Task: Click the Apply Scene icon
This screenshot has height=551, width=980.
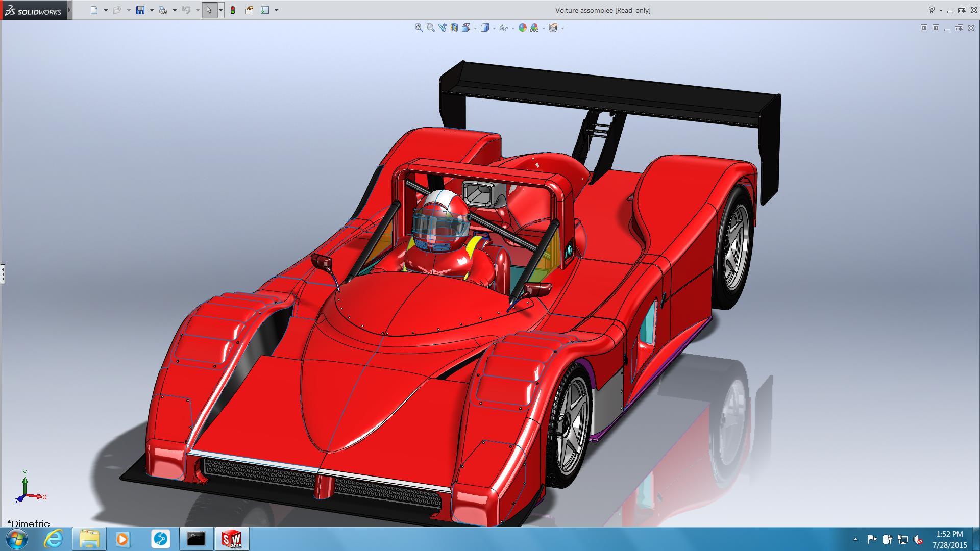Action: coord(534,28)
